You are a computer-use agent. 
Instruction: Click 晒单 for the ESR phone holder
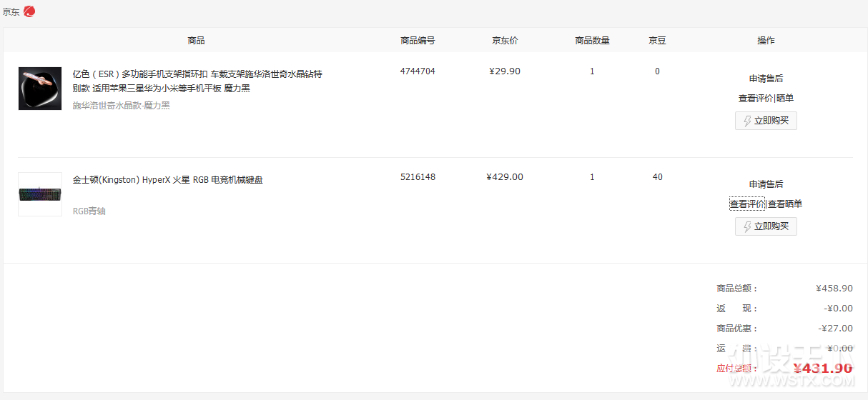pos(785,99)
